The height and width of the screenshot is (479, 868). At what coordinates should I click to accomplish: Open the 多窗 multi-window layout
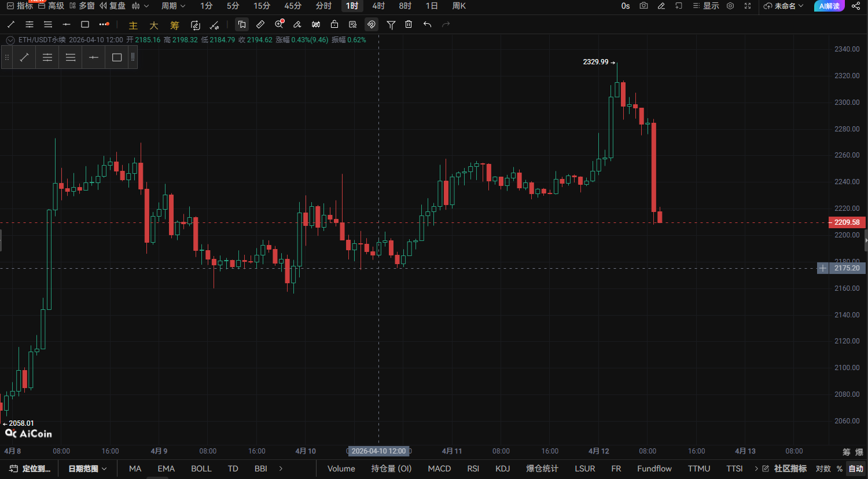(x=82, y=6)
